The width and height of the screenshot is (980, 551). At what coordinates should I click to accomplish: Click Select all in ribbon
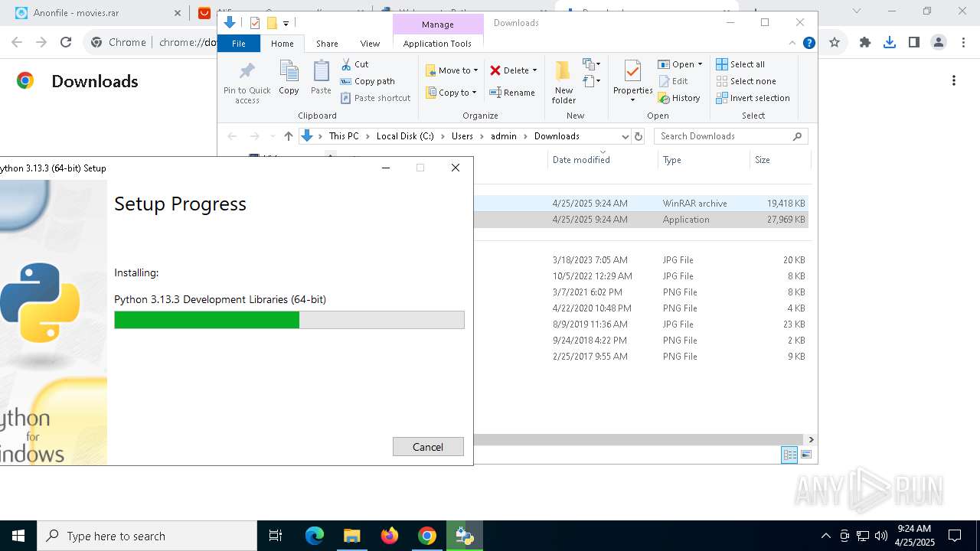click(x=740, y=64)
